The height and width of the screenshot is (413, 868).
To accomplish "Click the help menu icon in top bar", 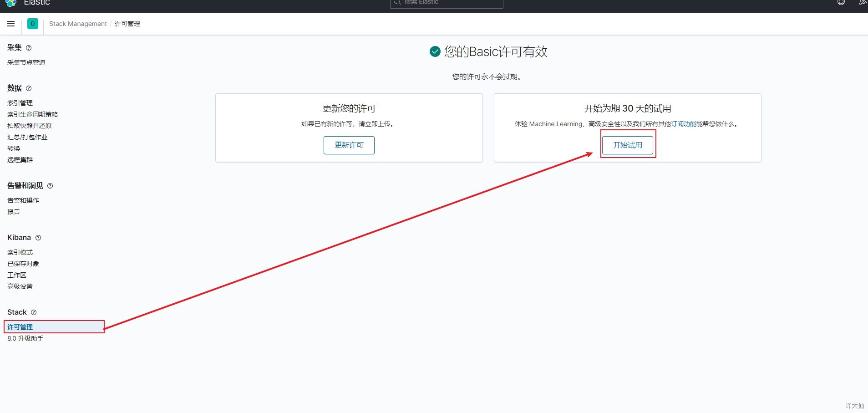I will (x=841, y=2).
